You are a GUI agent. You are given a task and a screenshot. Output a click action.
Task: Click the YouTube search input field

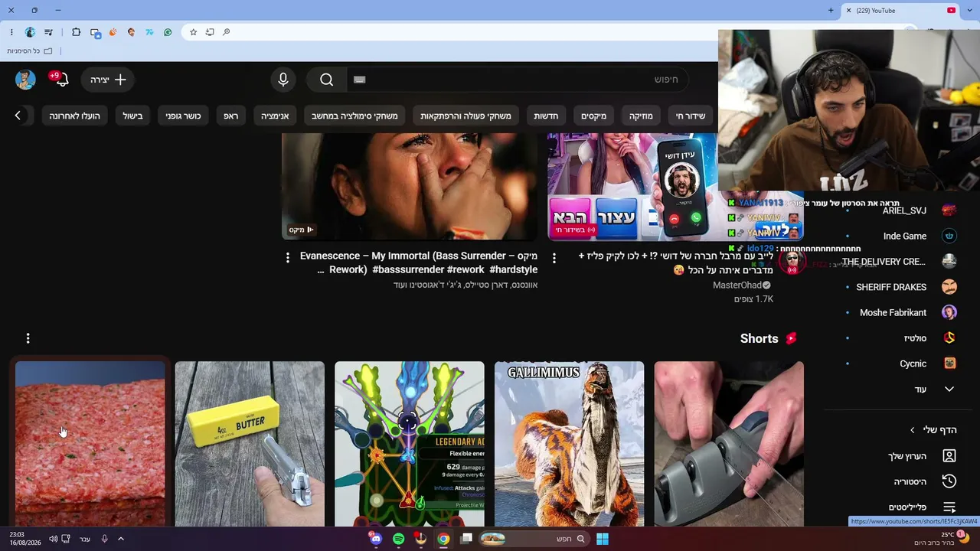pyautogui.click(x=517, y=80)
